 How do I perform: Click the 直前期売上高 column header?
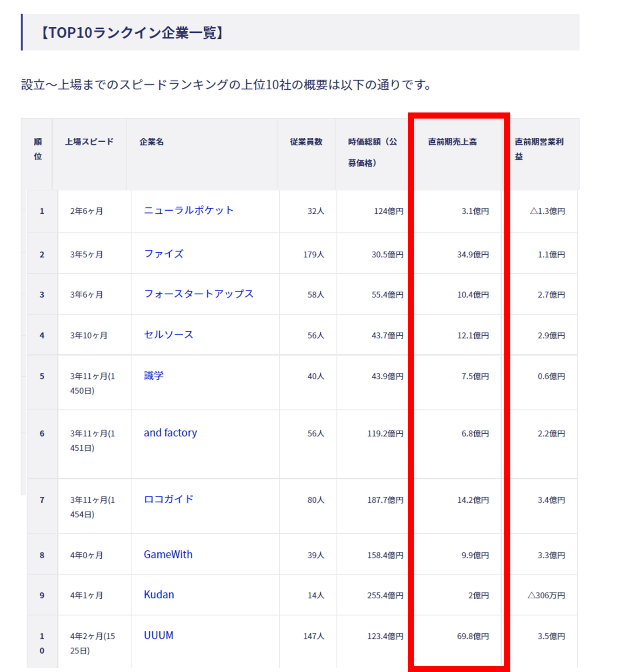point(452,142)
